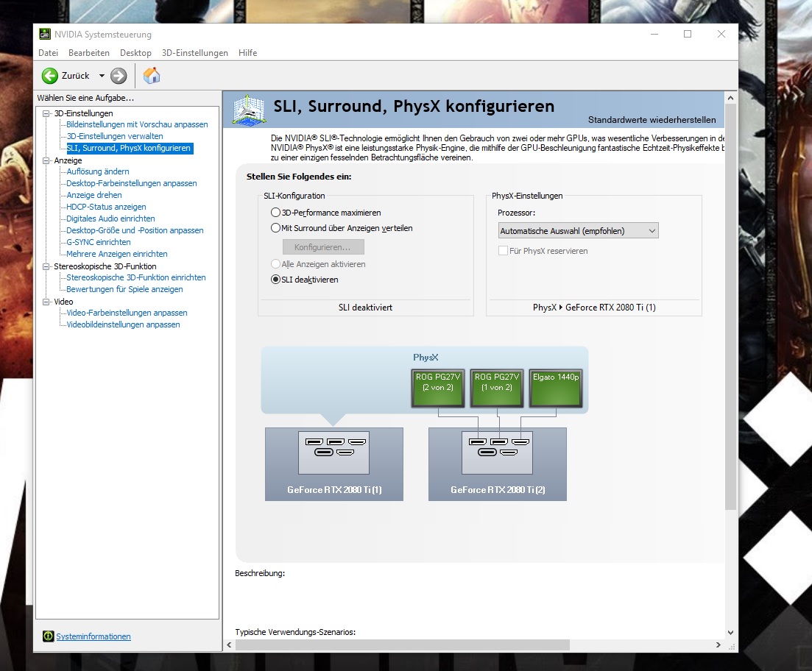Click the PhysX label in diagram

426,358
